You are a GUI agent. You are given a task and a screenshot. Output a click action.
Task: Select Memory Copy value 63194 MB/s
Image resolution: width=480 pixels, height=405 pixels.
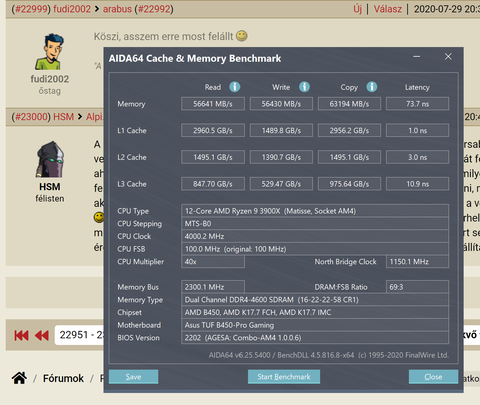(349, 104)
